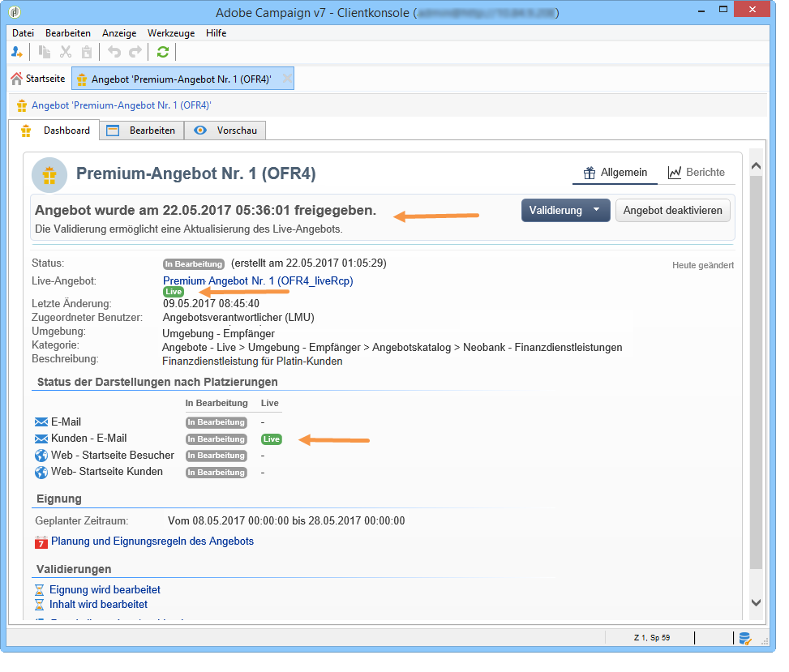Click the Undo arrow icon

pos(114,52)
